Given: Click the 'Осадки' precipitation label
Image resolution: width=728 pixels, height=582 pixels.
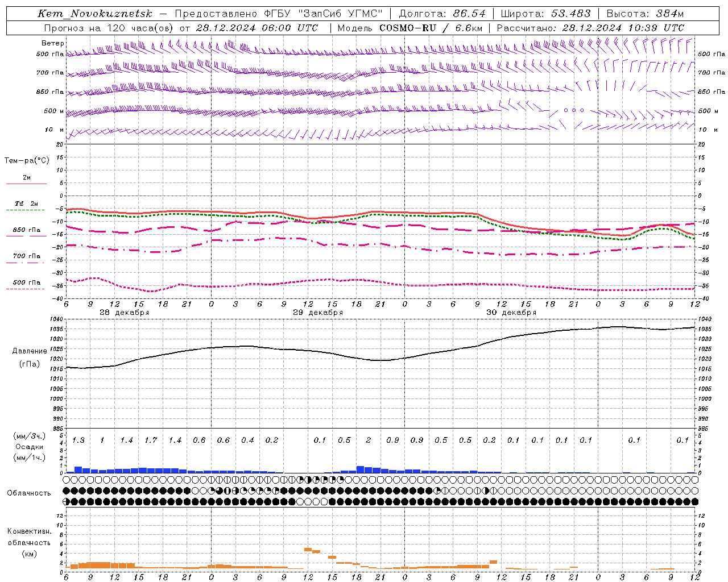Looking at the screenshot, I should pyautogui.click(x=30, y=447).
